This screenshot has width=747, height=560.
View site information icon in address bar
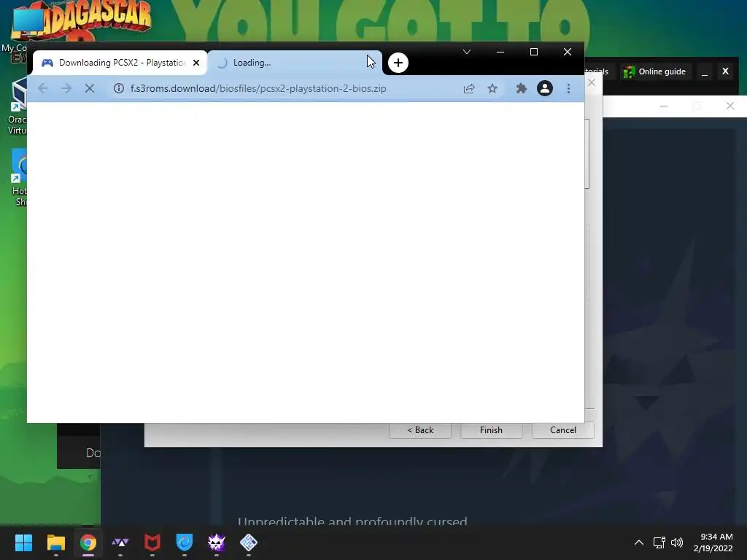pos(119,88)
